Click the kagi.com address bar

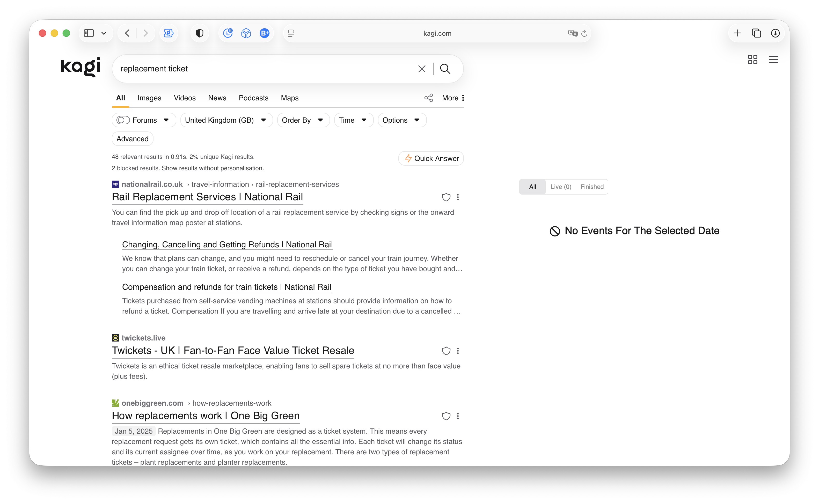click(x=437, y=33)
